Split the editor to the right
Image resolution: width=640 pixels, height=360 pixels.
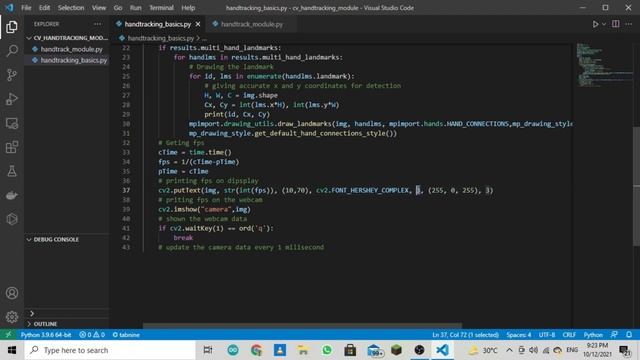click(x=616, y=24)
